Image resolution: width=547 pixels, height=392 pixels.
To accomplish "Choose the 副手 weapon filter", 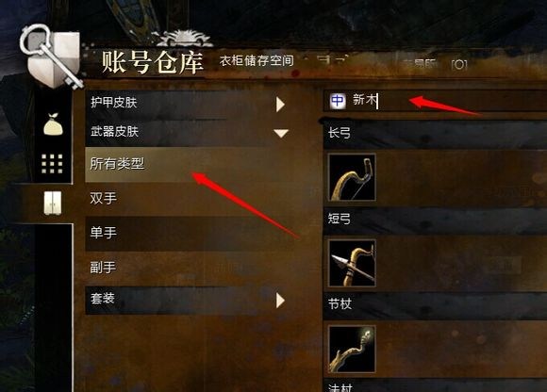I will click(191, 269).
